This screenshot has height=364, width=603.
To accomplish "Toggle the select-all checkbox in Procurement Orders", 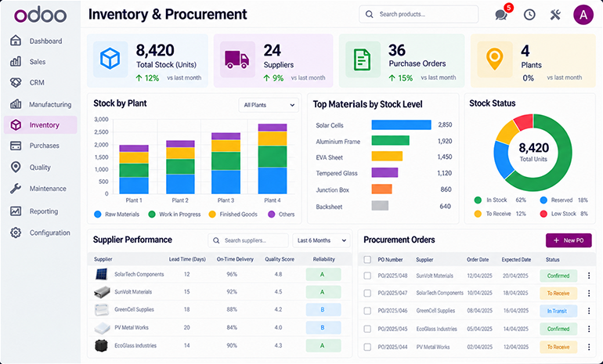I will tap(367, 260).
